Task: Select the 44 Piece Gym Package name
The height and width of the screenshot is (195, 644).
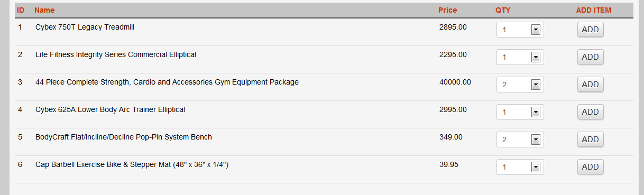Action: [167, 82]
